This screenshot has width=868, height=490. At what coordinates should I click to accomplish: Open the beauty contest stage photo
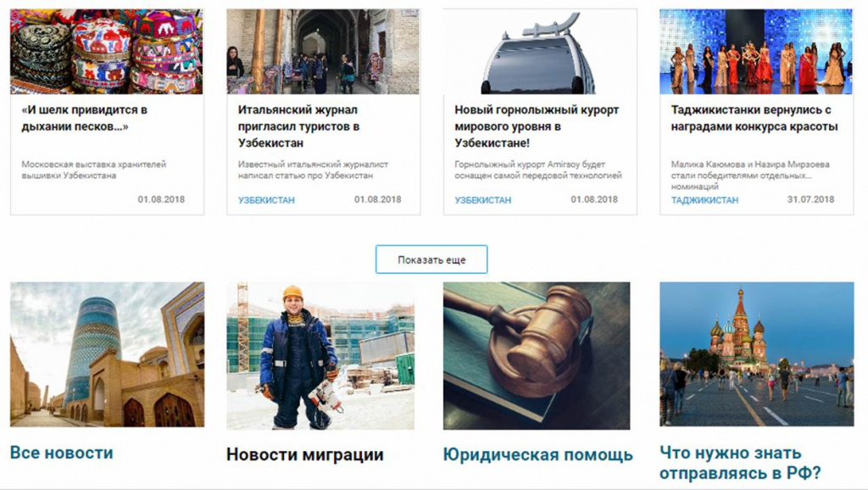click(x=756, y=52)
